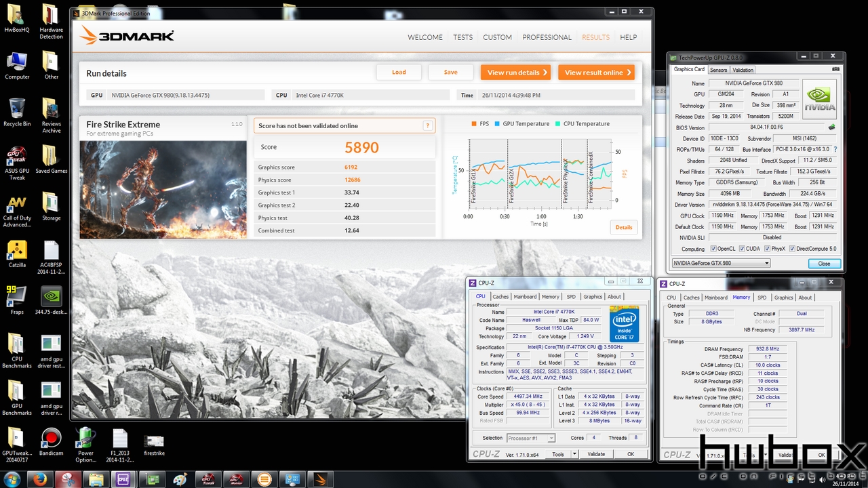Launch Call of Duty Advanced shortcut
Viewport: 868px width, 488px height.
17,210
